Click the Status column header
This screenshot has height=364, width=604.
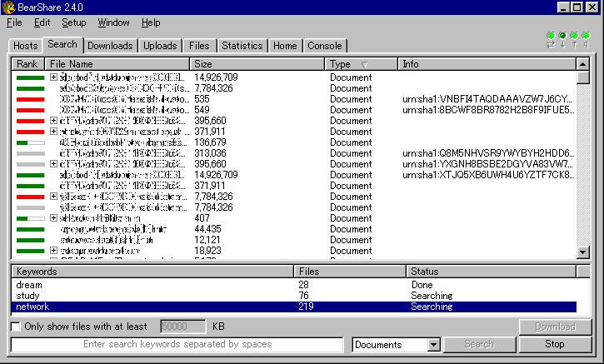pyautogui.click(x=492, y=272)
